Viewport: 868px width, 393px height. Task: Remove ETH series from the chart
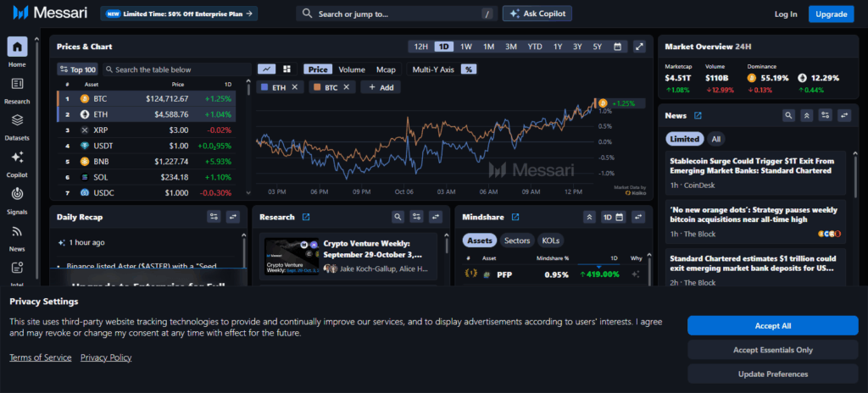pos(295,87)
